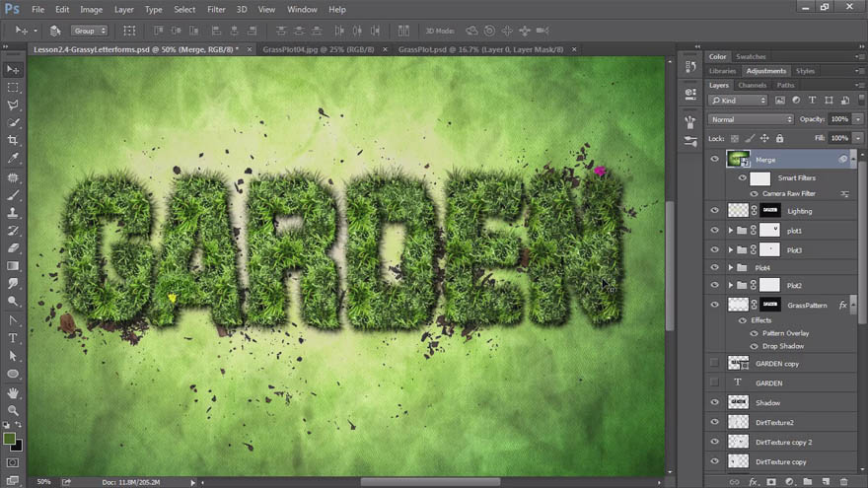Switch to GrassPlot.psd document tab
868x488 pixels.
click(480, 49)
